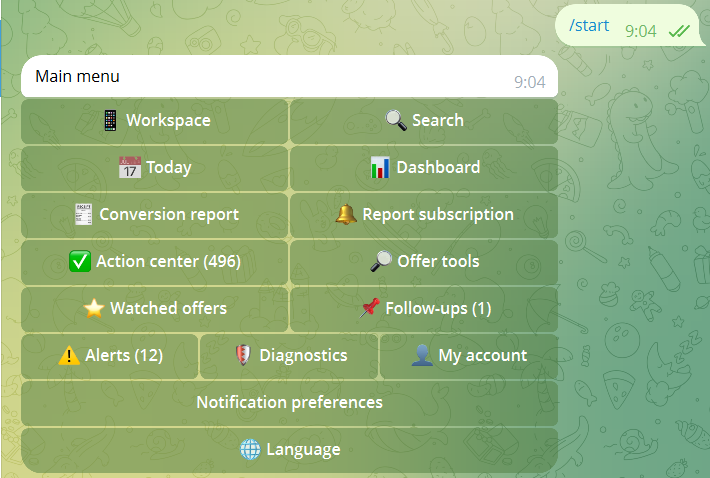Image resolution: width=710 pixels, height=478 pixels.
Task: Open the Today calendar button
Action: 154,168
